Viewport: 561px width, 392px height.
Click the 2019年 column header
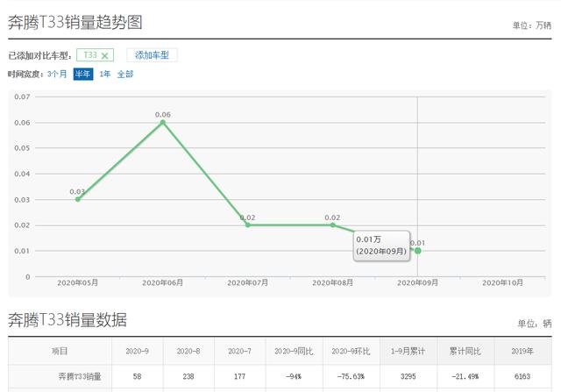click(522, 351)
